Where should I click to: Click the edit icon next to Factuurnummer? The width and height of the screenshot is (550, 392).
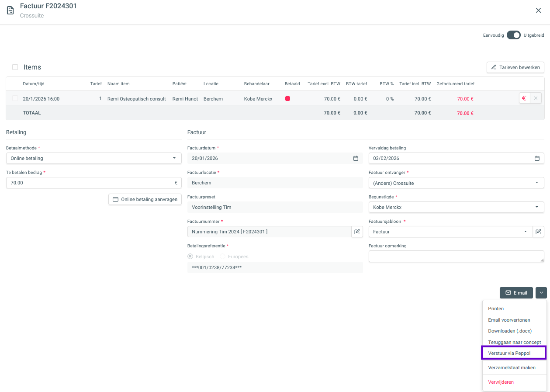[x=357, y=232]
